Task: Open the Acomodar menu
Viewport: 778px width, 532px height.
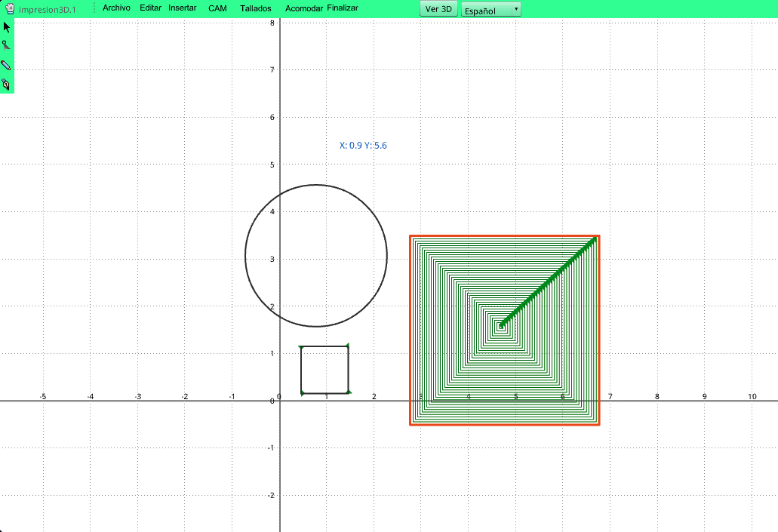Action: tap(304, 8)
